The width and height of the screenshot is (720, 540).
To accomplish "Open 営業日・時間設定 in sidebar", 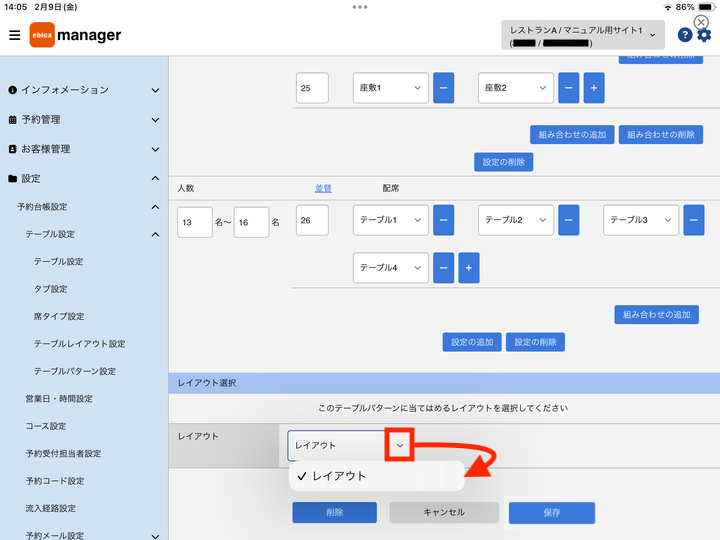I will [59, 399].
